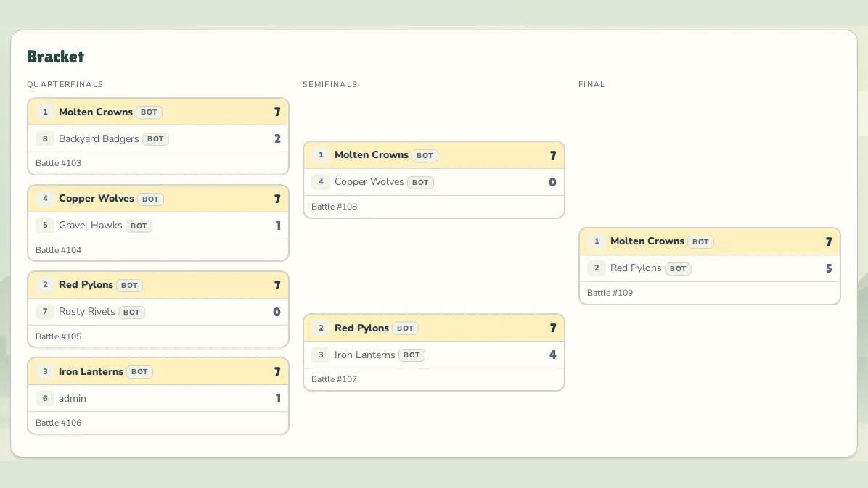
Task: Click the Quarterfinals column heading
Action: pos(65,85)
